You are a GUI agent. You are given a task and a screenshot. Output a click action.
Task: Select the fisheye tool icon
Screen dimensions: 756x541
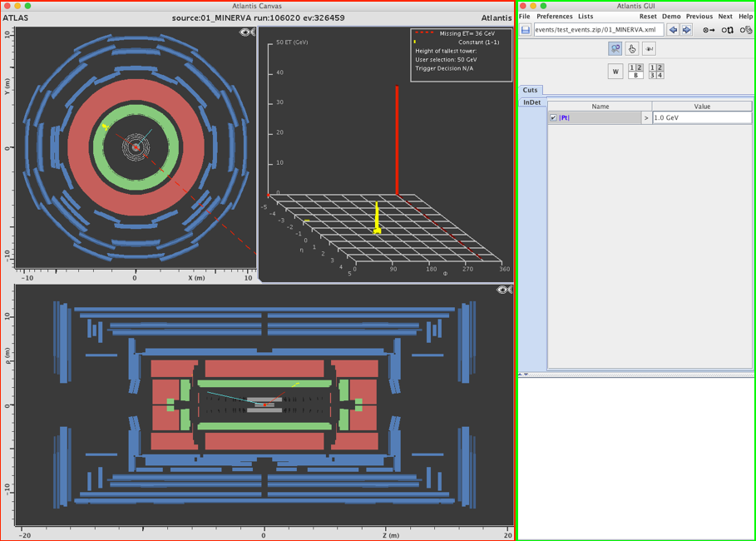coord(649,49)
